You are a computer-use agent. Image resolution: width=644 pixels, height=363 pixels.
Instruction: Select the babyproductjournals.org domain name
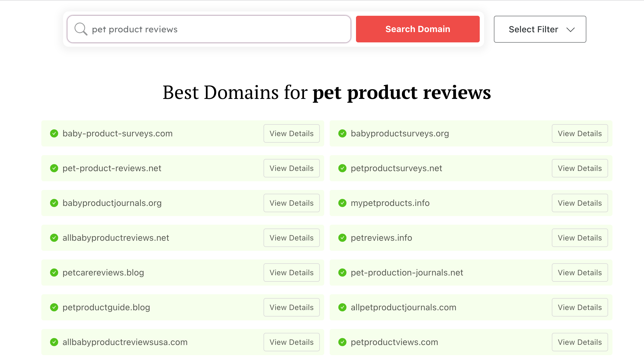pos(112,203)
